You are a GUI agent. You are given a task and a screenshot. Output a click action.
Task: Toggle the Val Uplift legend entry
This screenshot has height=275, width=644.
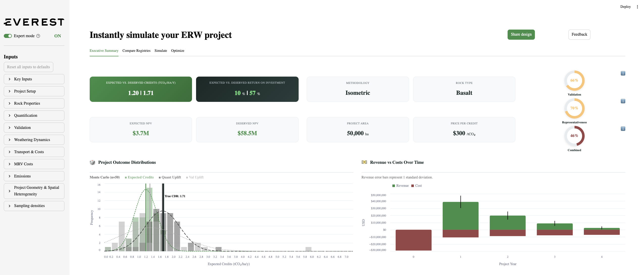[195, 177]
